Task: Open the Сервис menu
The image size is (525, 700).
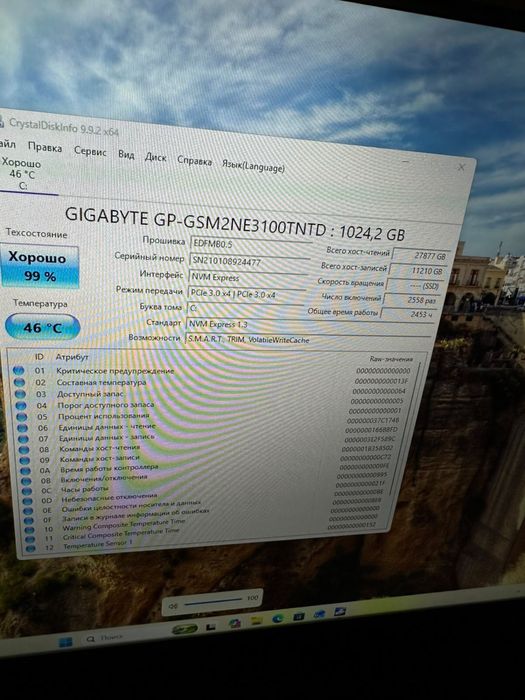Action: pos(90,151)
